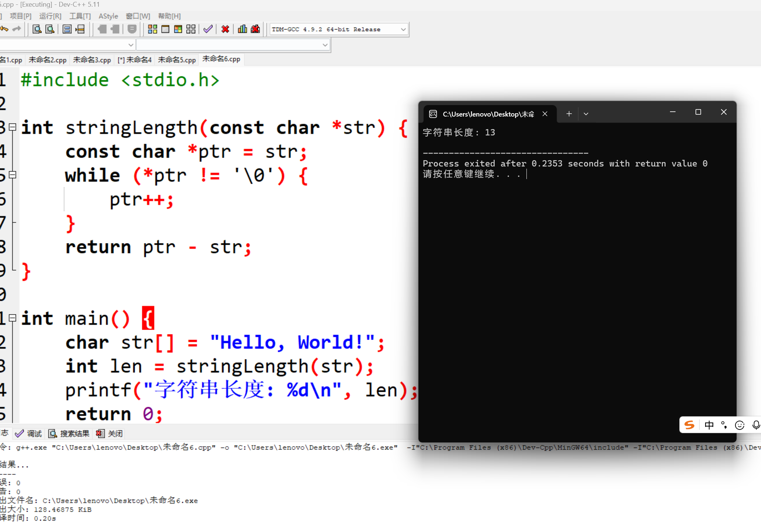
Task: Click the Run program toolbar icon
Action: [165, 29]
